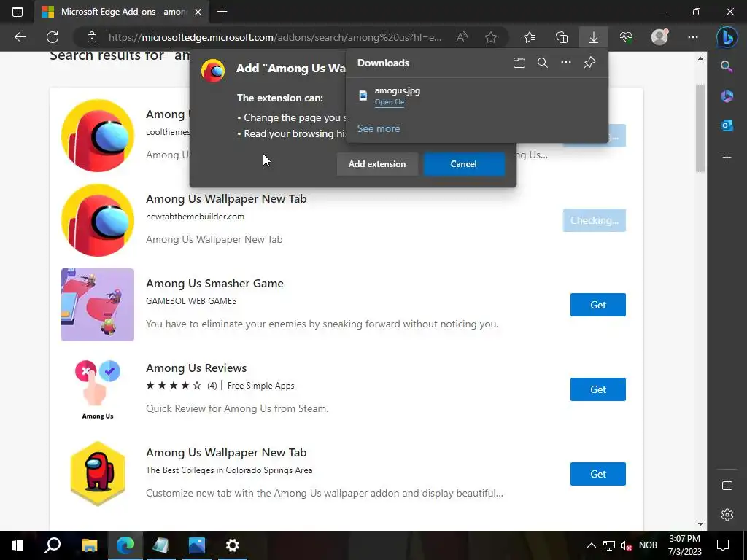The image size is (747, 560).
Task: Open Browser essentials heart icon
Action: point(626,37)
